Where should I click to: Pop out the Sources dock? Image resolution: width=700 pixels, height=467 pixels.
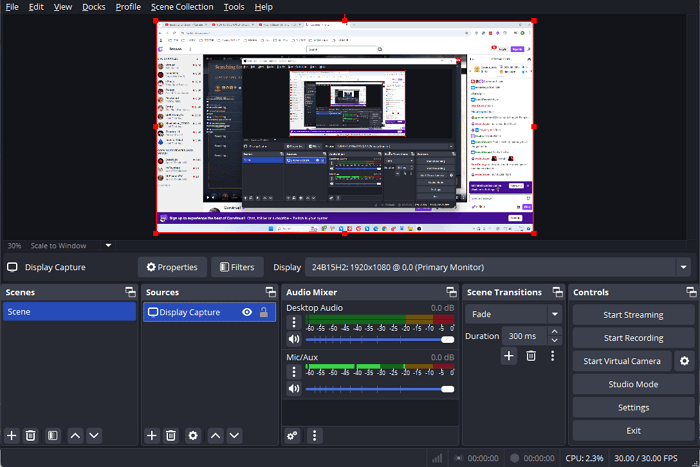271,292
